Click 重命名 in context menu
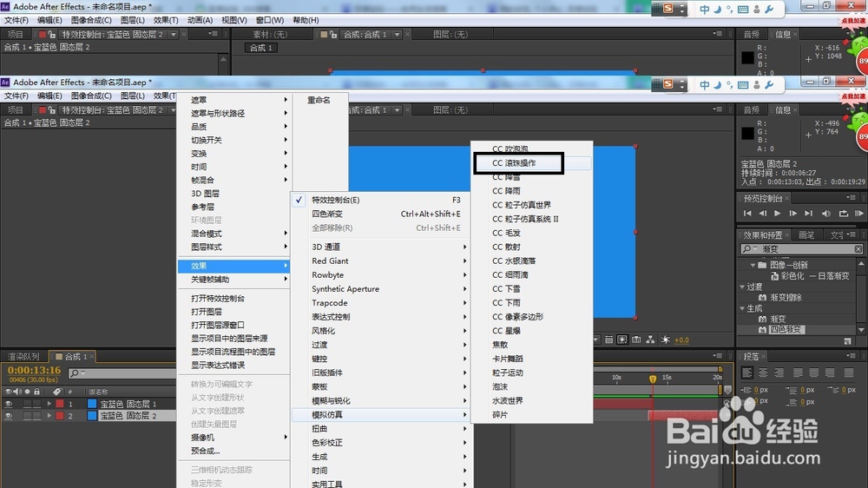Screen dimensions: 868x488 click(319, 100)
